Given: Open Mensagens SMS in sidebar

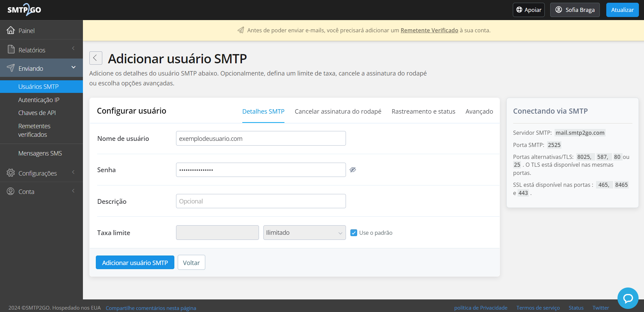Looking at the screenshot, I should [40, 153].
